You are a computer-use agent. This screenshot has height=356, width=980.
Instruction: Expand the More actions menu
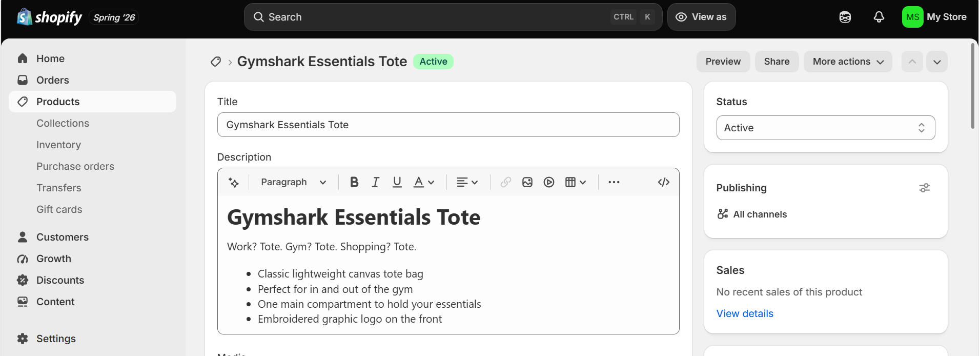coord(848,62)
